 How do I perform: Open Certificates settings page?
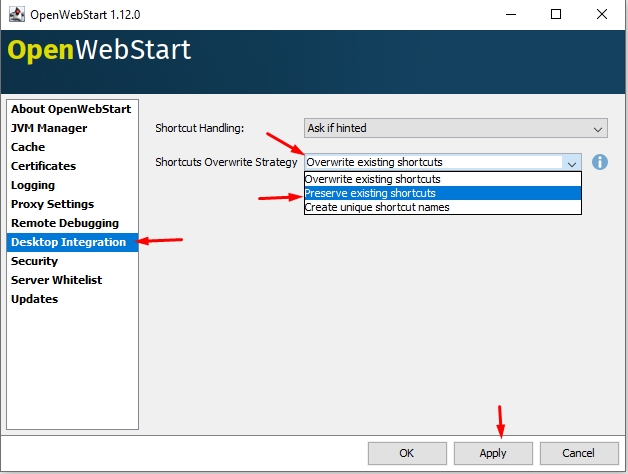[43, 166]
